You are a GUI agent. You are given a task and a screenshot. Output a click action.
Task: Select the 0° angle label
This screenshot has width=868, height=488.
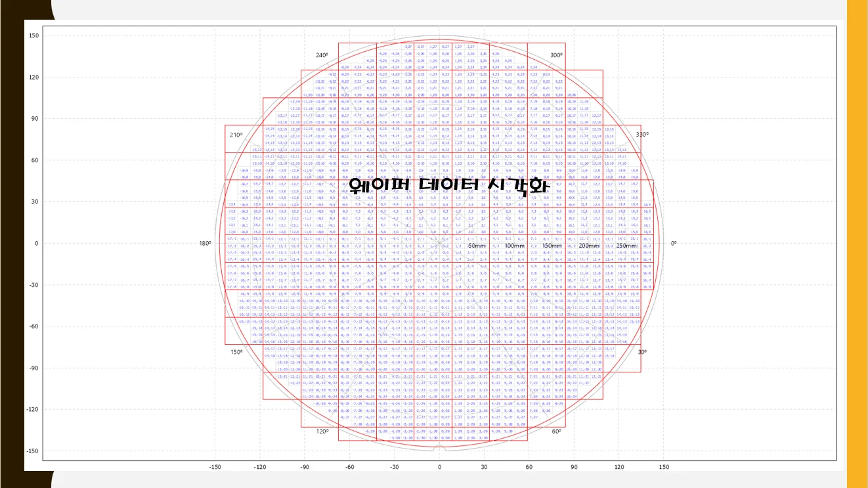[x=674, y=244]
